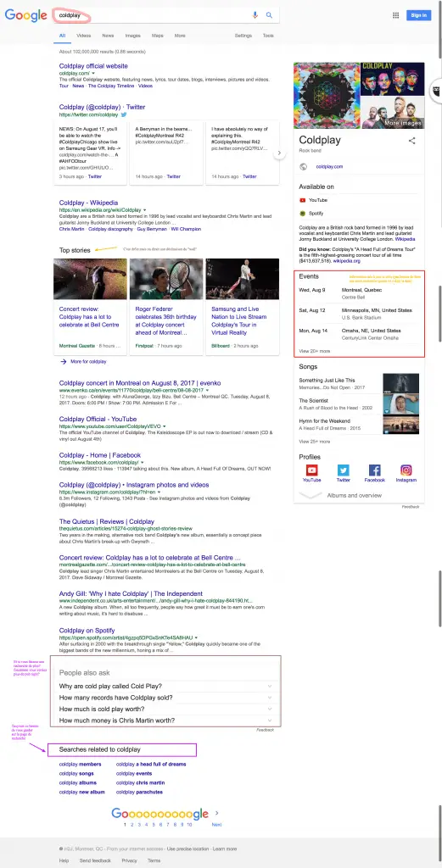Expand How much money is Chris Martin worth

[x=165, y=721]
